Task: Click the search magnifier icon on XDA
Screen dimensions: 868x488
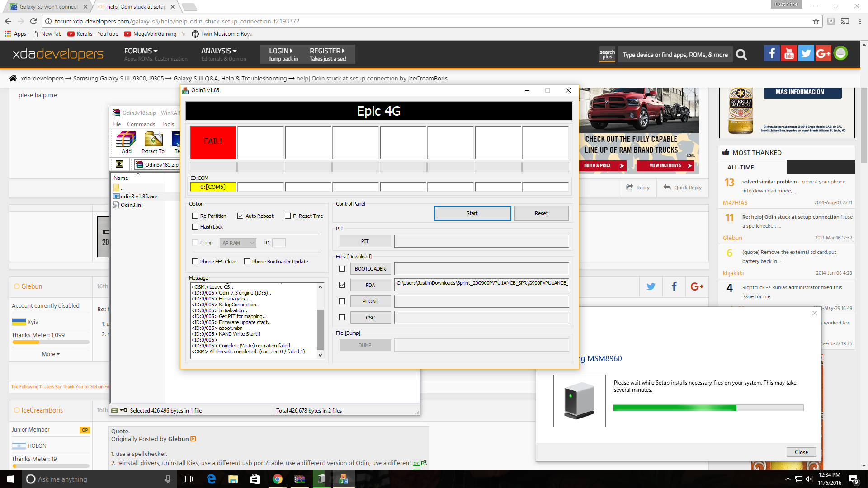Action: coord(741,55)
